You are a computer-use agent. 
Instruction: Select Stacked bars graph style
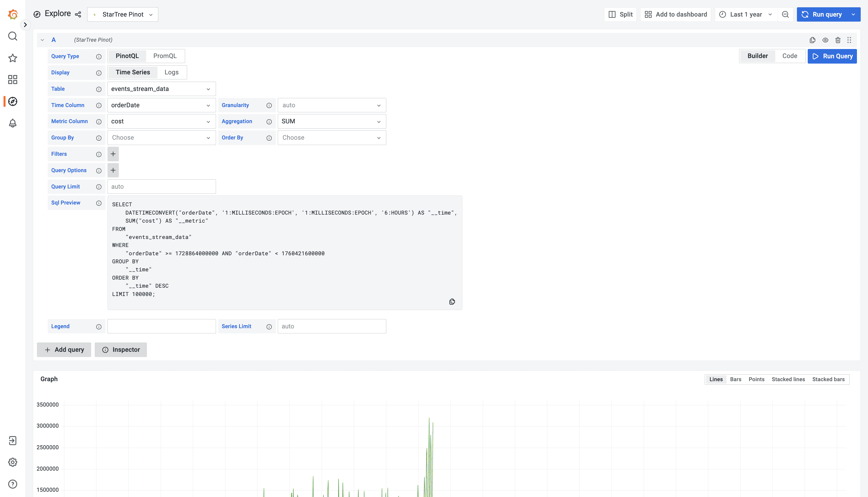[x=828, y=379]
